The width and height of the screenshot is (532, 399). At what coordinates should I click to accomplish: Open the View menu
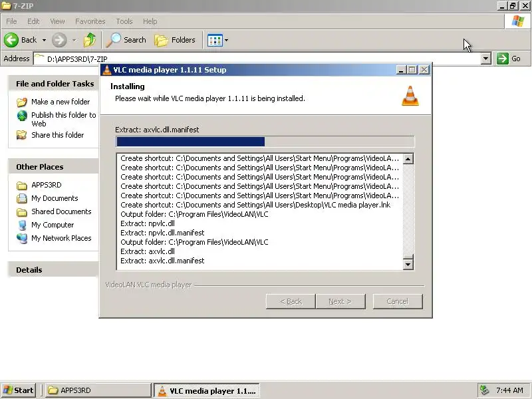(x=57, y=21)
